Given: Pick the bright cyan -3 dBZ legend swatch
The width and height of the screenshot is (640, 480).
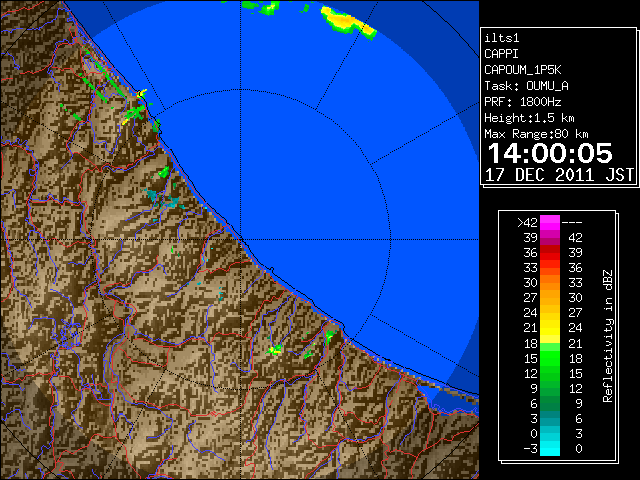Looking at the screenshot, I should (550, 449).
